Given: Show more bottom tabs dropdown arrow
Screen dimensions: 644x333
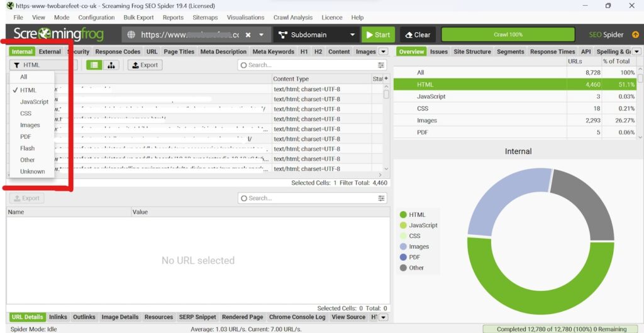Looking at the screenshot, I should click(383, 317).
